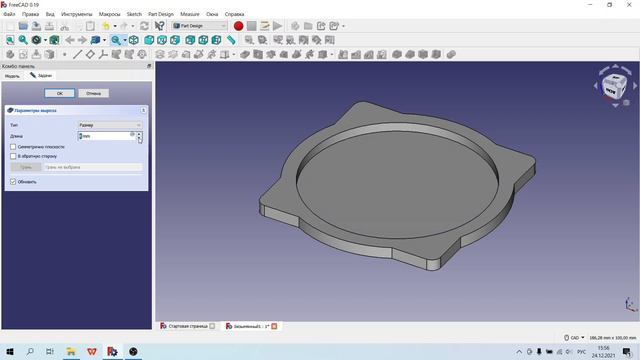The width and height of the screenshot is (640, 360).
Task: Click fit selection magnifier icon
Action: [23, 40]
